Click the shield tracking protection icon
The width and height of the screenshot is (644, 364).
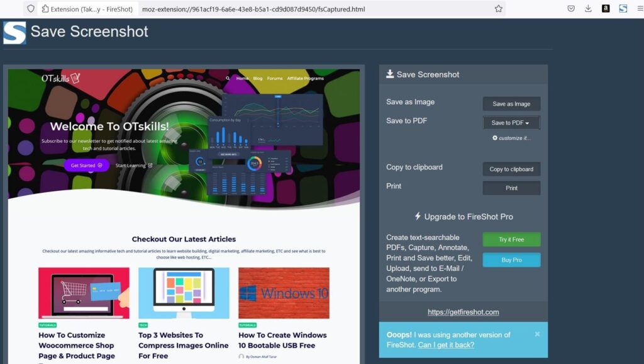tap(31, 9)
